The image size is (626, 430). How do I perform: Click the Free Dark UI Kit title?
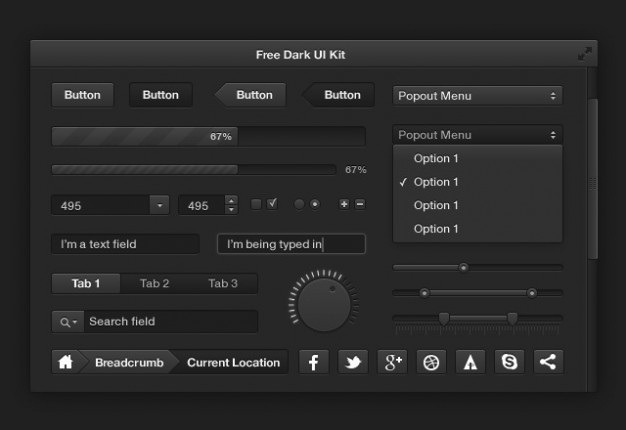(x=300, y=55)
